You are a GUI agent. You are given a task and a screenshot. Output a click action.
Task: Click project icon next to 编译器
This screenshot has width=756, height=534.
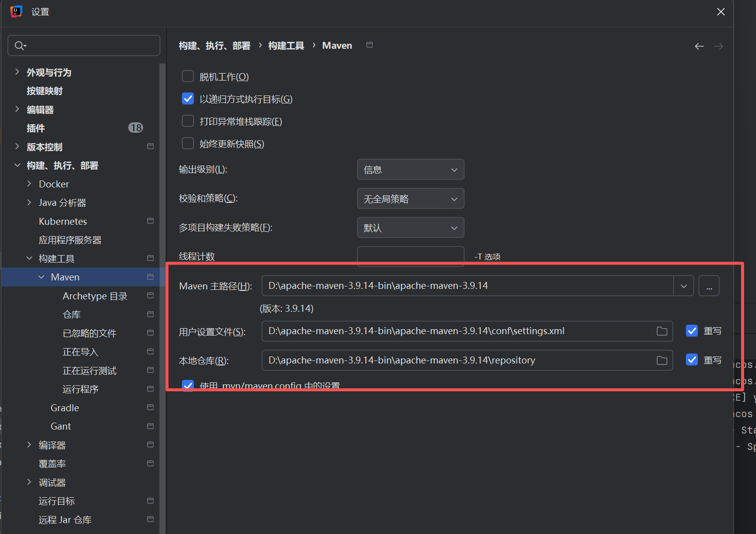pyautogui.click(x=150, y=445)
